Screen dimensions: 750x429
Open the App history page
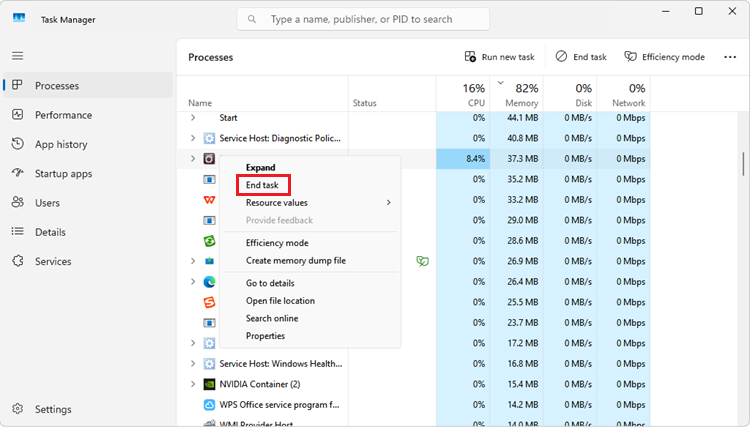point(88,144)
